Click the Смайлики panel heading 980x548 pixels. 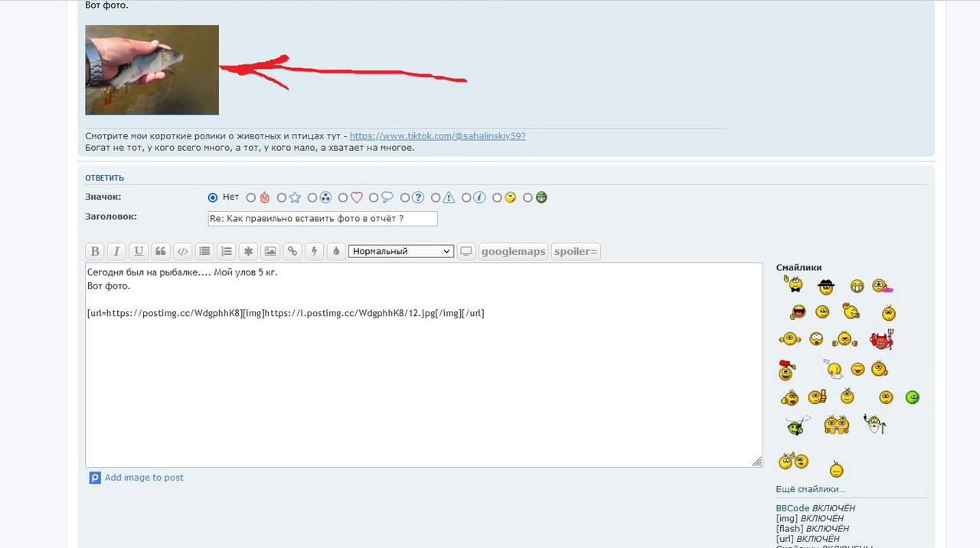tap(799, 268)
